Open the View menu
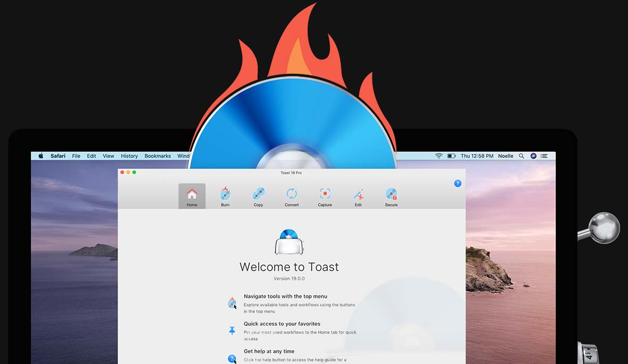 108,156
